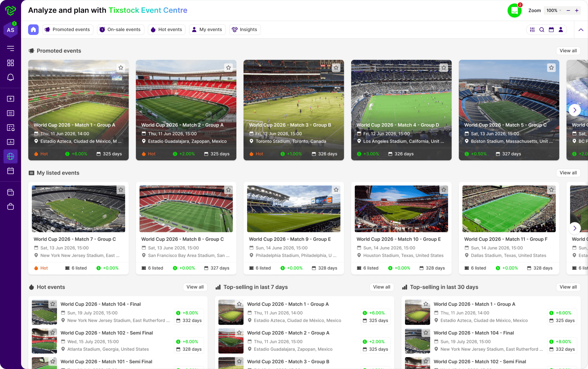Expand the sidebar hamburger menu
The height and width of the screenshot is (369, 588).
coord(11,48)
